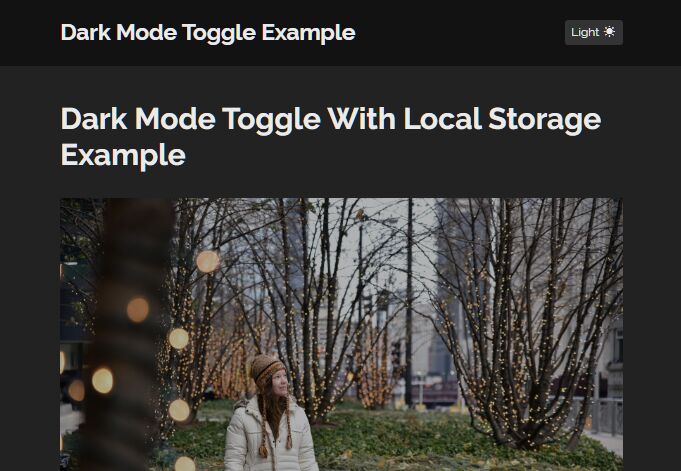Click the sun icon in the header
681x471 pixels.
coord(609,32)
